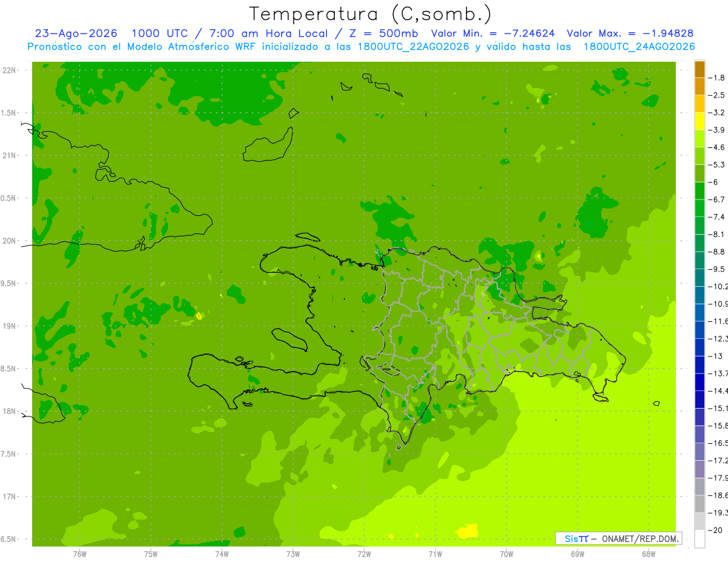Click the '-13' legend value
Screen dimensions: 728x562
click(716, 356)
